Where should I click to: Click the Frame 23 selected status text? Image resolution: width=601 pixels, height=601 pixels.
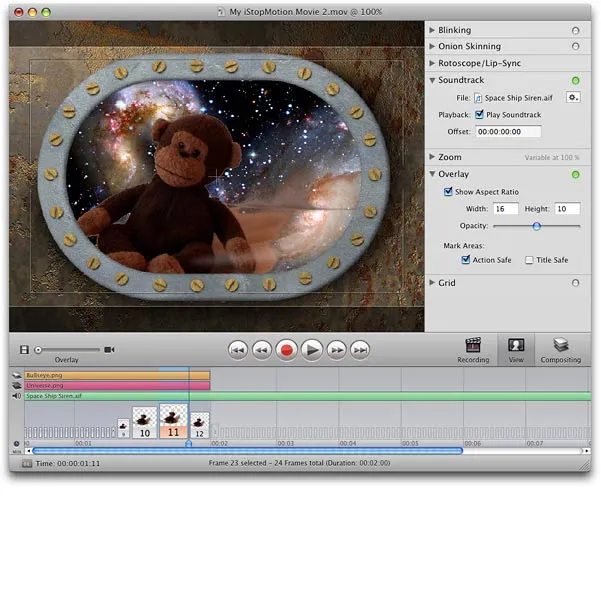(299, 463)
